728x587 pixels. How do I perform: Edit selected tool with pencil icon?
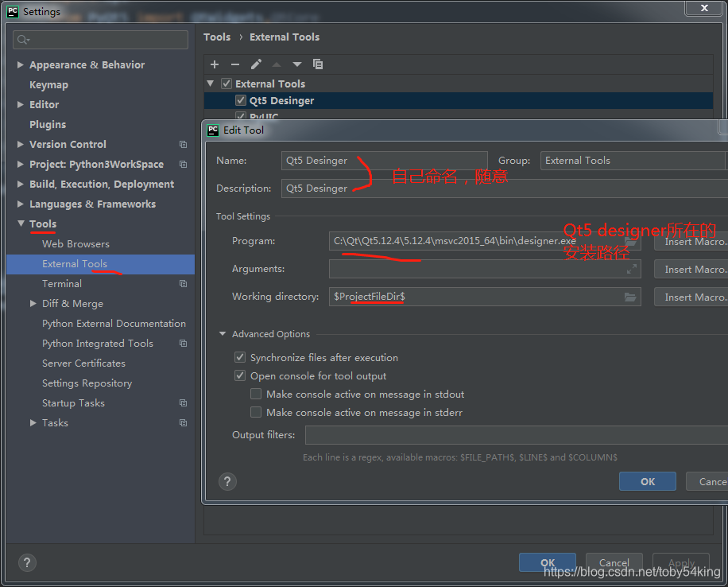click(256, 64)
